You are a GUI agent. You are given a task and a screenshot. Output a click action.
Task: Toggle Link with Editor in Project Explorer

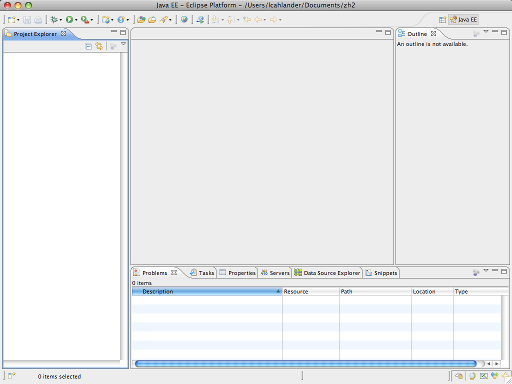99,46
